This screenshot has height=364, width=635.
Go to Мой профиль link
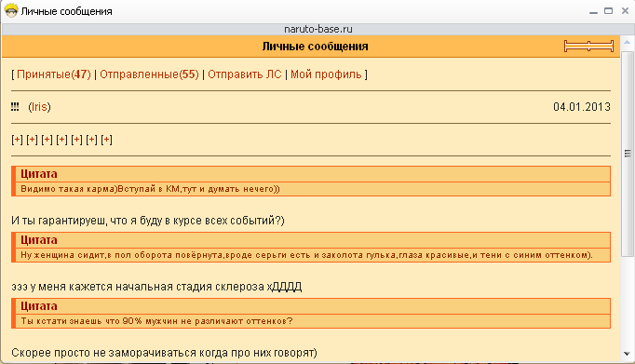point(326,74)
